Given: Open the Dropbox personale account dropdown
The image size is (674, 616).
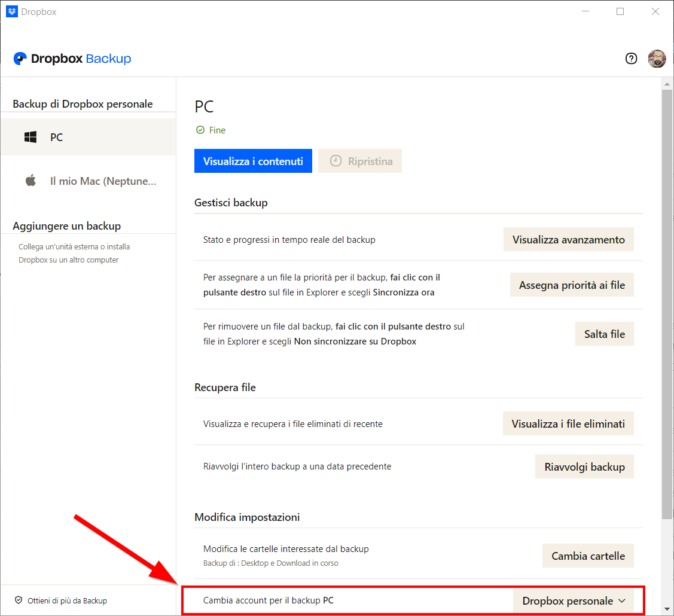Looking at the screenshot, I should [x=574, y=600].
